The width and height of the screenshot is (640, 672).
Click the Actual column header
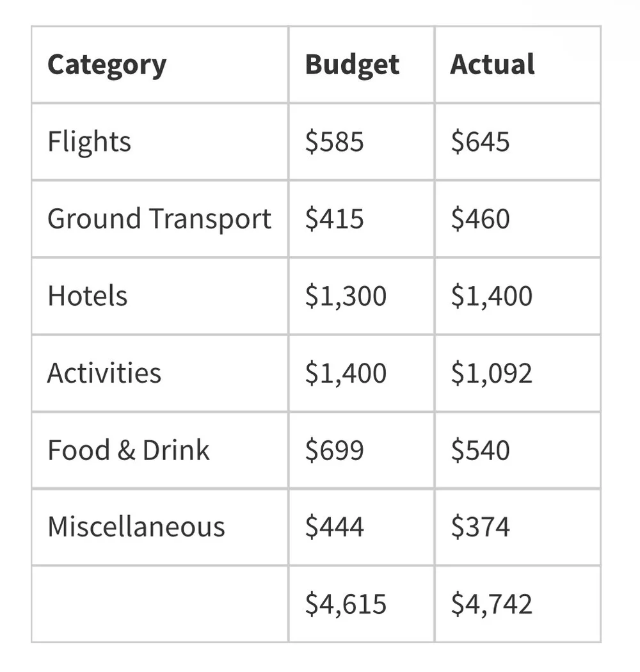517,65
